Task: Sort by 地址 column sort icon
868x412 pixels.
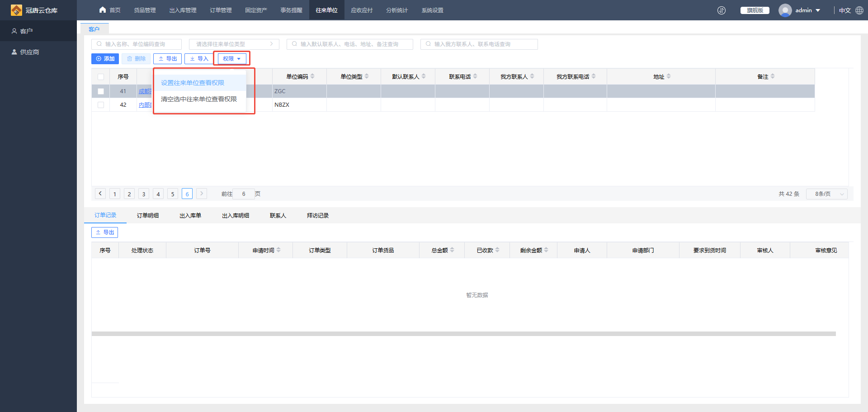Action: coord(669,76)
